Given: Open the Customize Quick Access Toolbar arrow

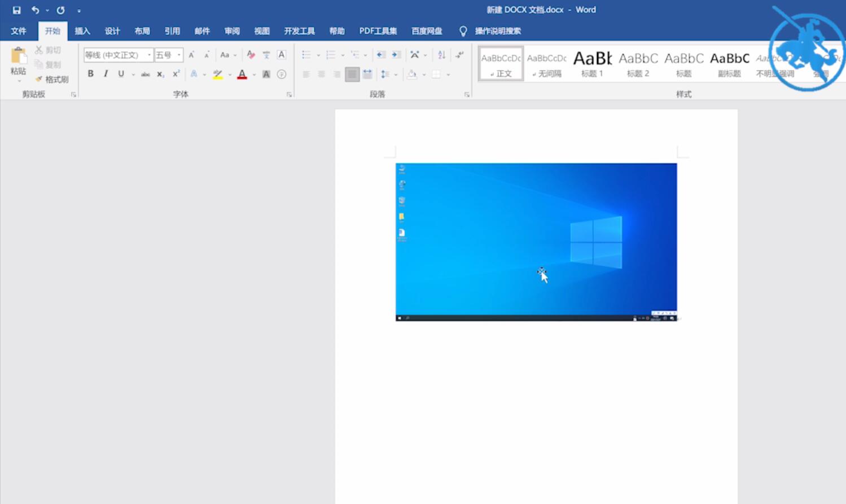Looking at the screenshot, I should (79, 11).
